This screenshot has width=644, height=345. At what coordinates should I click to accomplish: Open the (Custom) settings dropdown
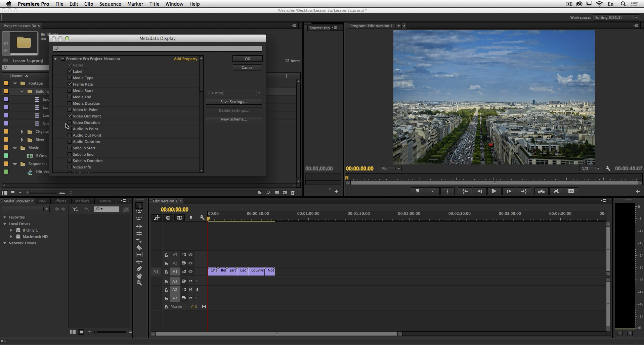[234, 93]
